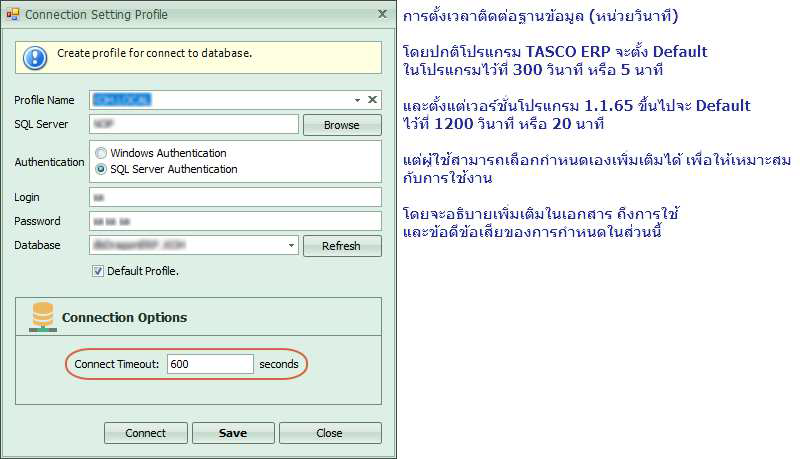
Task: Clear the Profile Name using X icon
Action: click(373, 100)
